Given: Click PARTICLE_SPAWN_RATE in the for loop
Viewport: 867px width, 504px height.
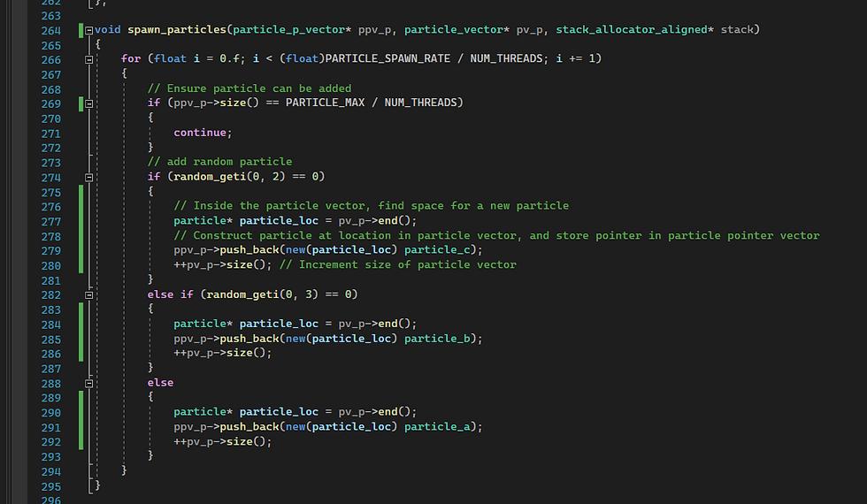Looking at the screenshot, I should coord(387,58).
